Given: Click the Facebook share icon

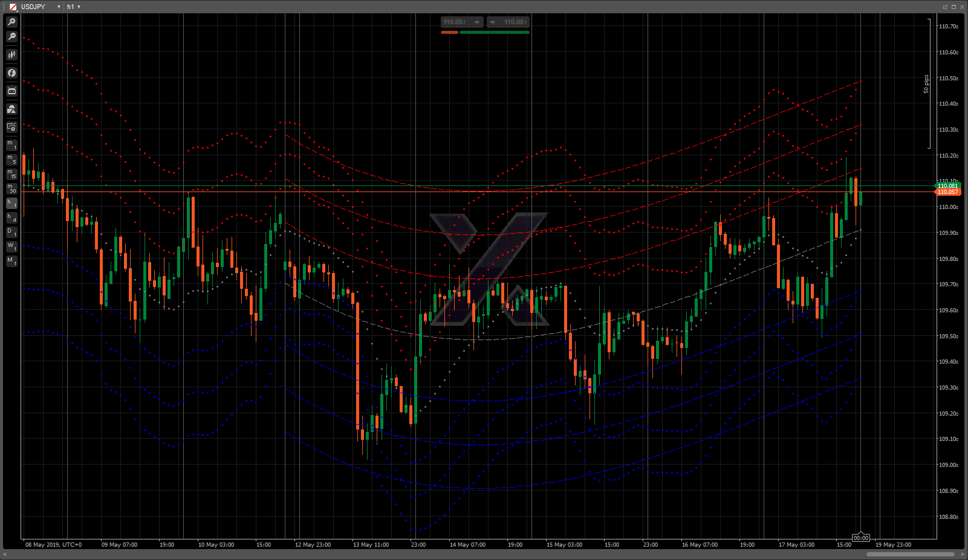Looking at the screenshot, I should pyautogui.click(x=11, y=73).
